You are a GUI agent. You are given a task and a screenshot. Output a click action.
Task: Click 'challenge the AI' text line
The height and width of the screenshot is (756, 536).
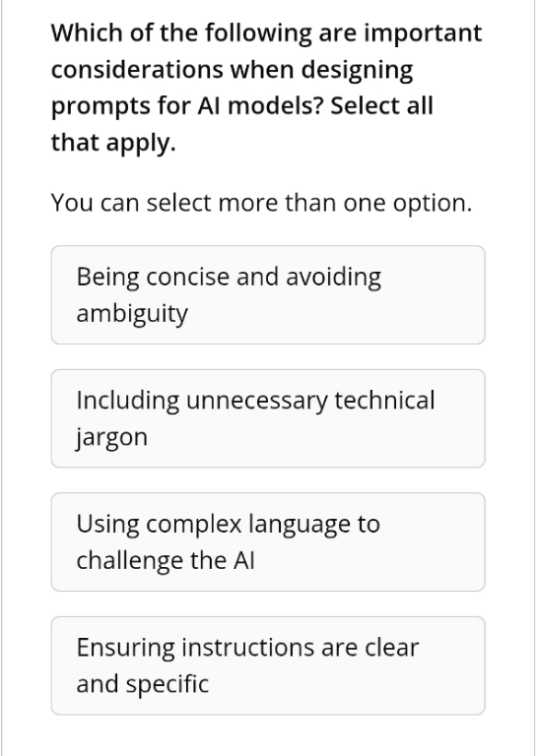point(165,560)
